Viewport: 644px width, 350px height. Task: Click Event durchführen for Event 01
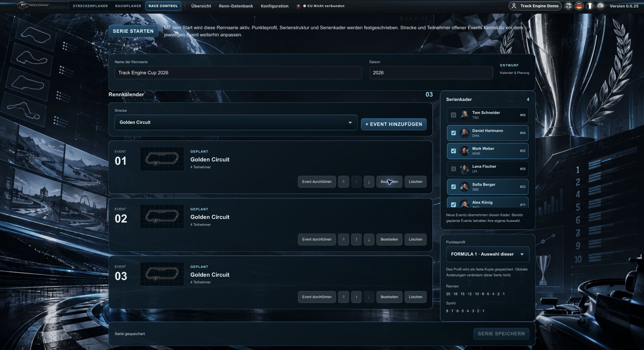coord(317,182)
